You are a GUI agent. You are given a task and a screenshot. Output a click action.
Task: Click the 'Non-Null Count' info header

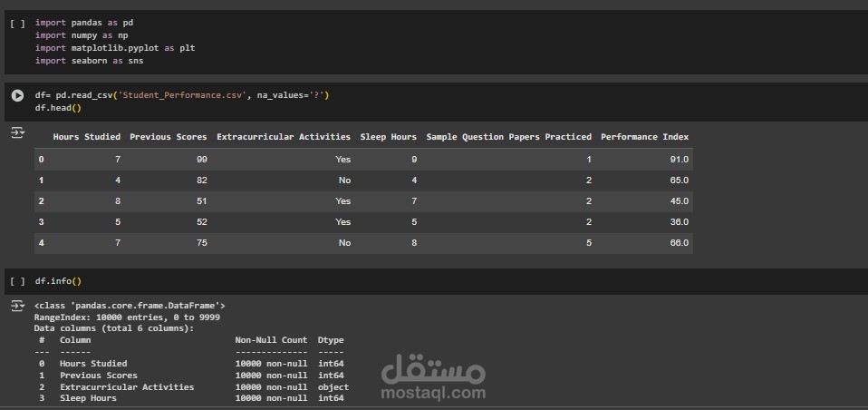point(271,340)
